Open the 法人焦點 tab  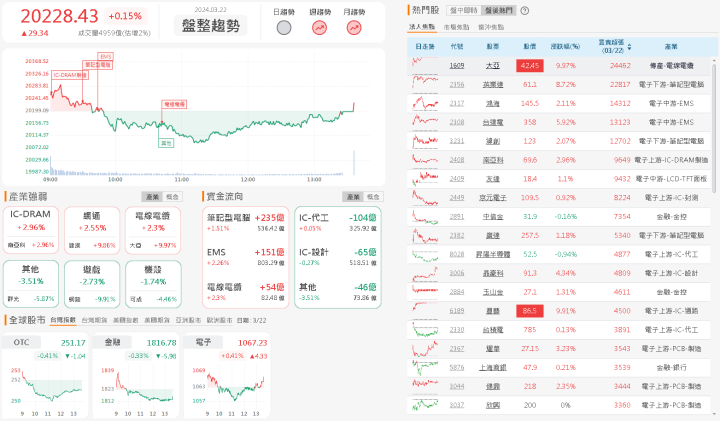[x=422, y=27]
